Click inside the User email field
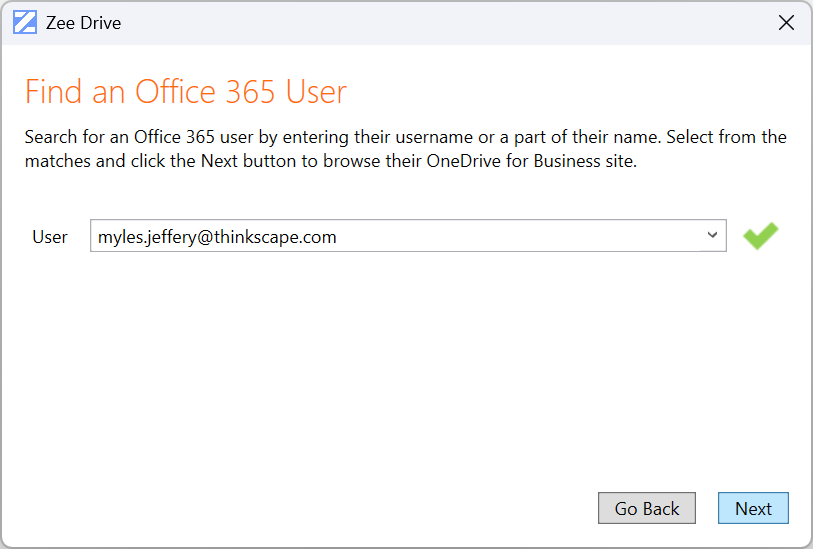This screenshot has width=813, height=549. [x=400, y=237]
